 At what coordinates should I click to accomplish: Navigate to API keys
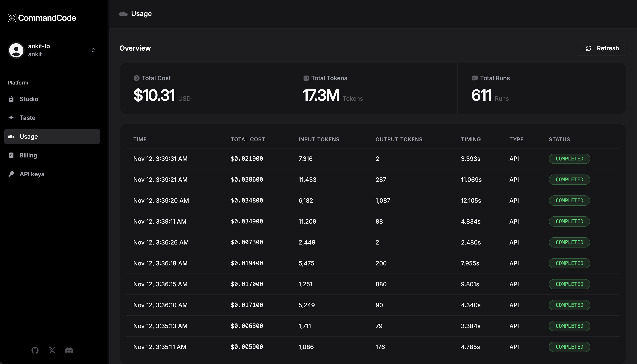[32, 174]
